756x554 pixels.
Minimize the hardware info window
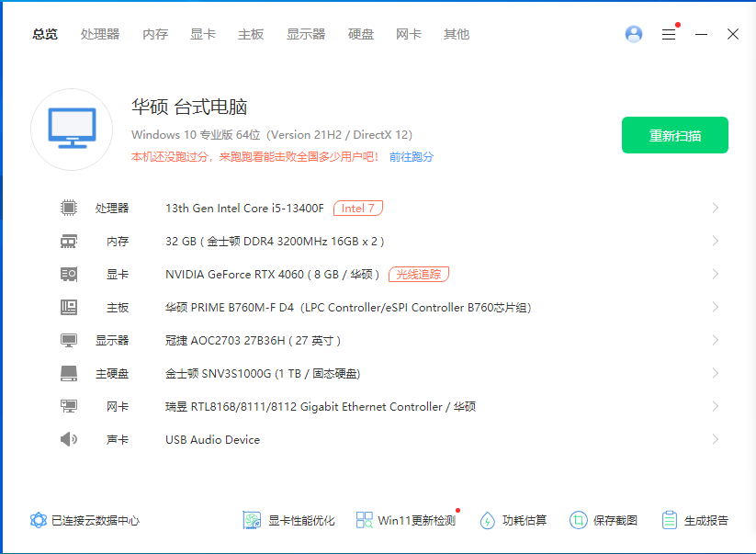coord(701,34)
